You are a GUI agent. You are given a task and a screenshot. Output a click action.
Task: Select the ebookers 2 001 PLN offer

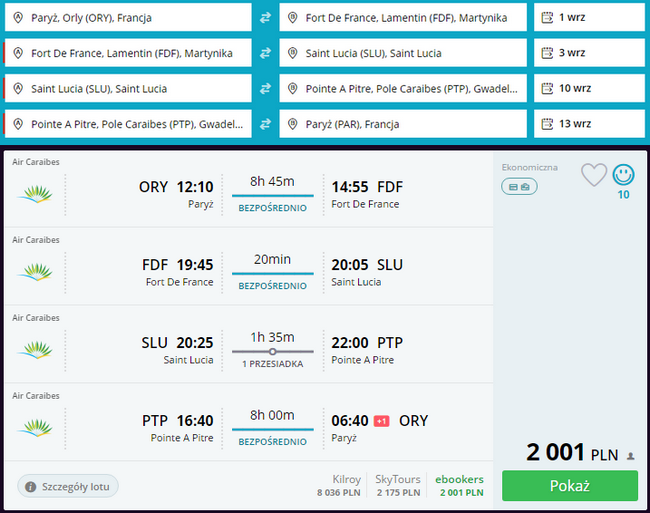[459, 486]
